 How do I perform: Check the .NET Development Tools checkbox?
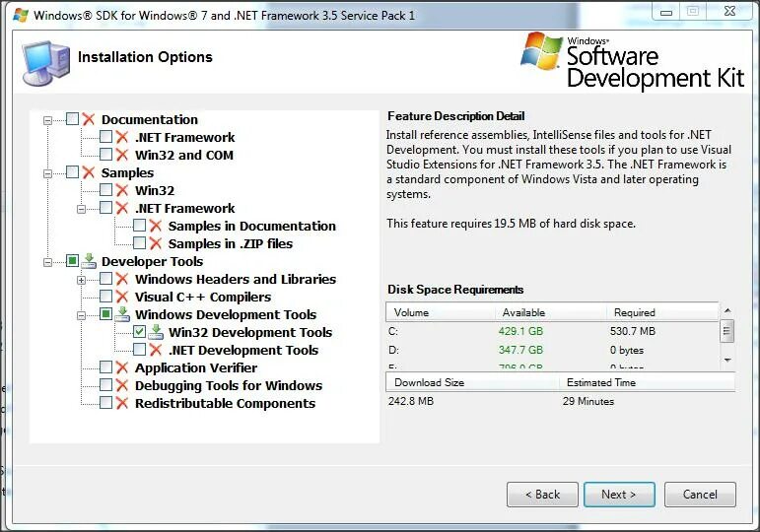139,350
